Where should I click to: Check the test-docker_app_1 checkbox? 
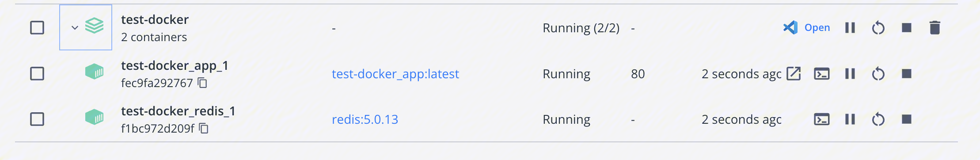37,73
